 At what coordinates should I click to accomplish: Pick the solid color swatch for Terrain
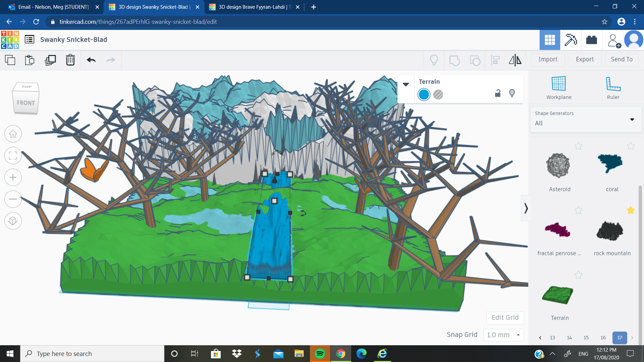424,95
